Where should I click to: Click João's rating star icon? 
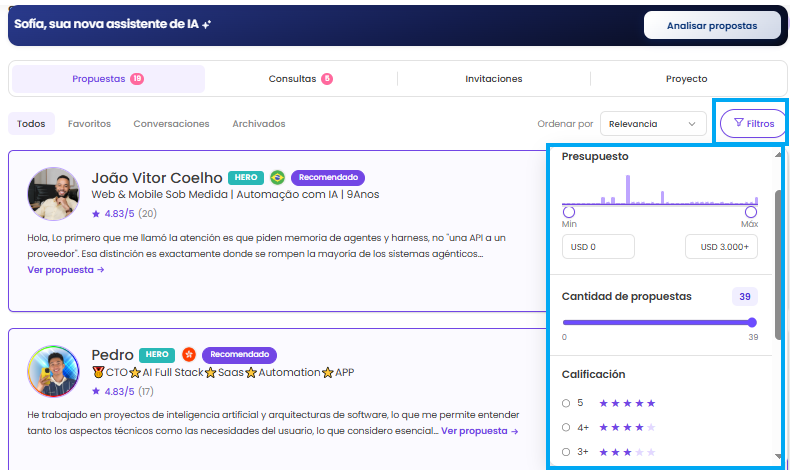pyautogui.click(x=96, y=214)
